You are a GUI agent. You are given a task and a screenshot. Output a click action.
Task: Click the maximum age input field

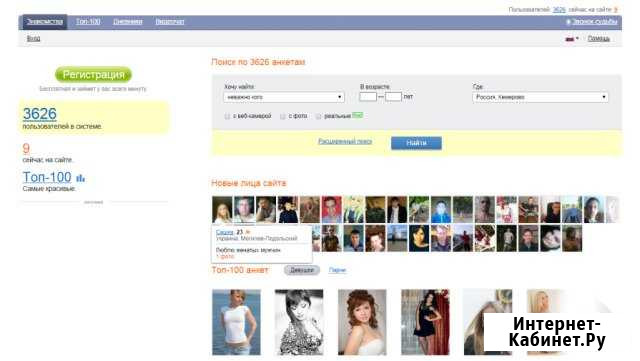pos(393,97)
